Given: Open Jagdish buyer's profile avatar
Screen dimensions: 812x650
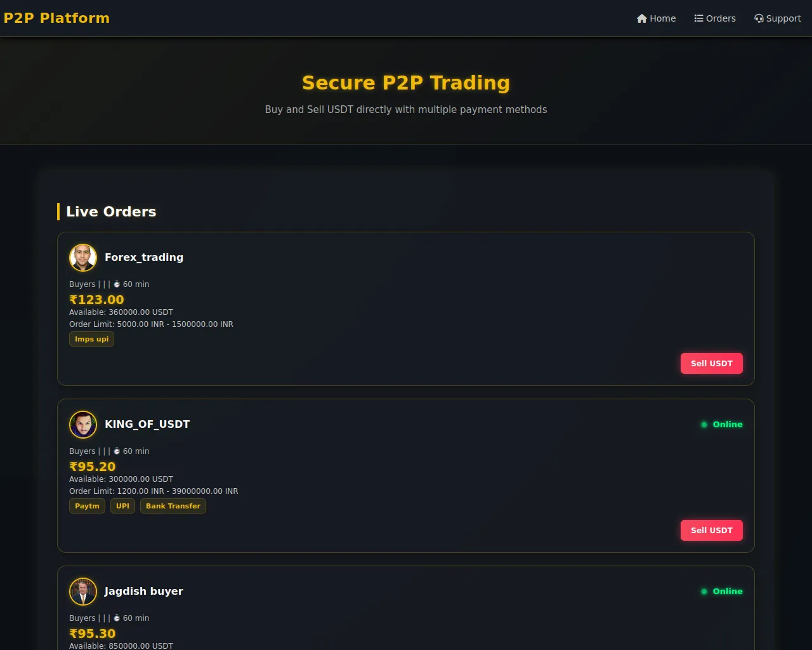Looking at the screenshot, I should tap(83, 592).
